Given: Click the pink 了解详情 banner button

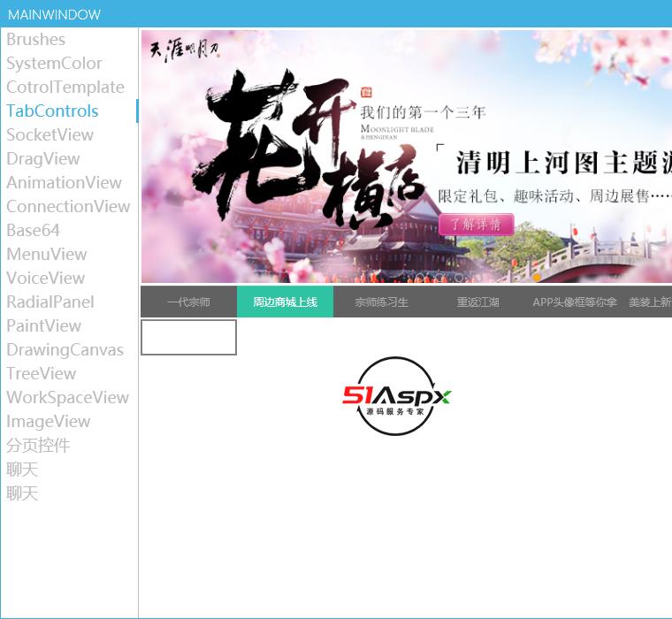Looking at the screenshot, I should point(476,225).
